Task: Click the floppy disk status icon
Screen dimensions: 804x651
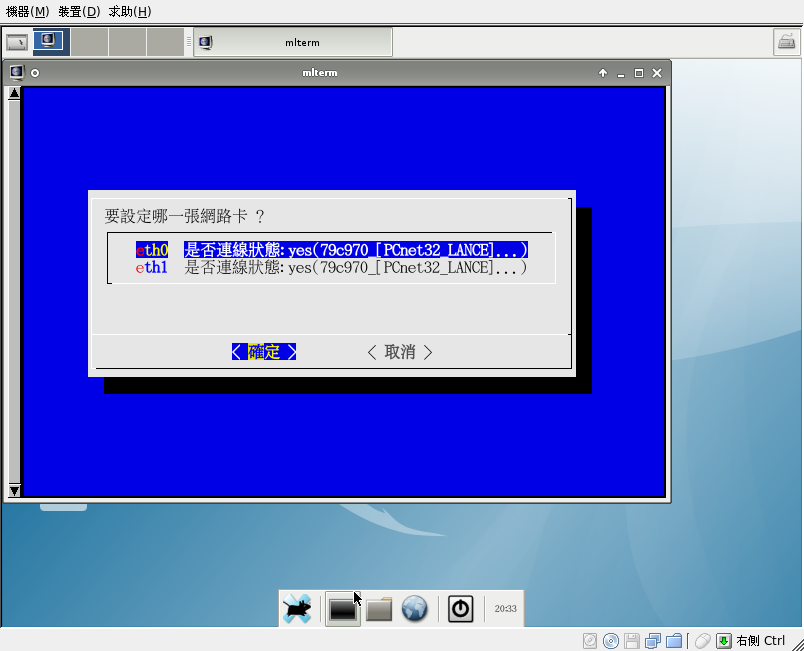Action: click(x=632, y=641)
